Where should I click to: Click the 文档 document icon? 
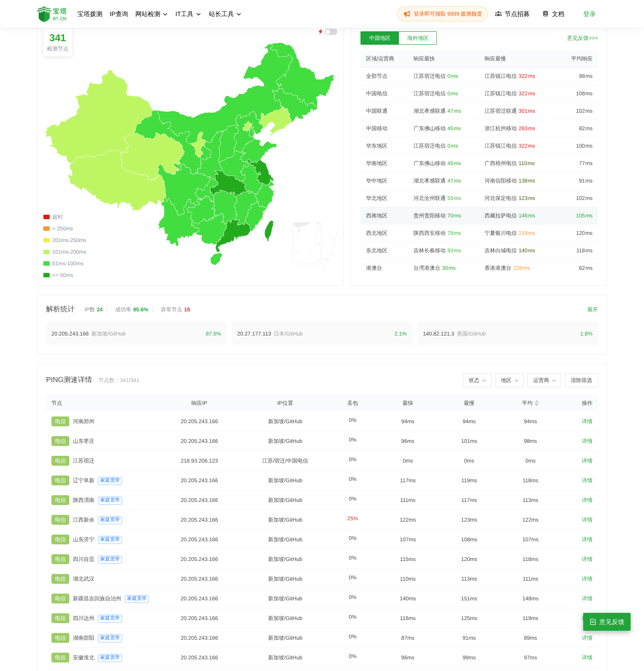(546, 14)
